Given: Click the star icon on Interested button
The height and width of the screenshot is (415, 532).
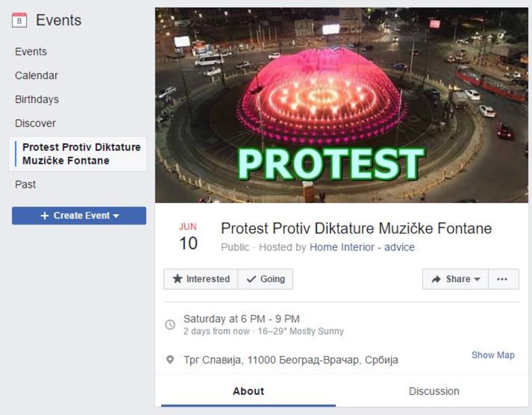Looking at the screenshot, I should point(178,279).
